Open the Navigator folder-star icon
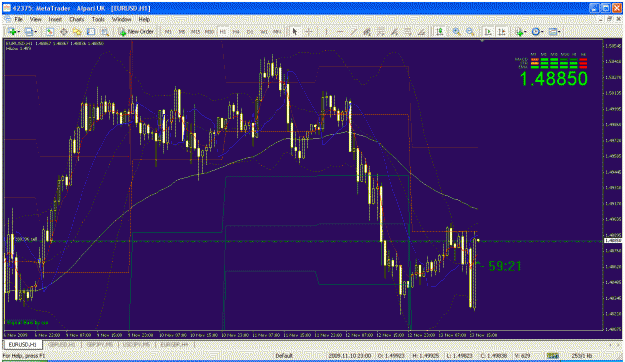Viewport: 625px width, 362px height. tap(77, 31)
